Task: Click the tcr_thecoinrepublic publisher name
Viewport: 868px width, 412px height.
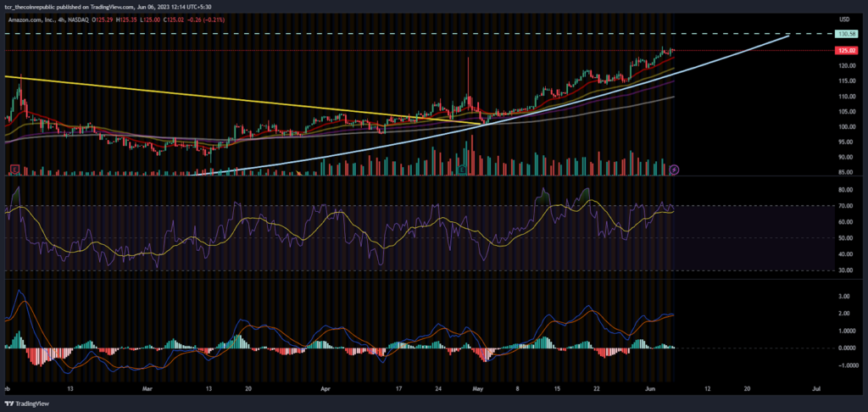Action: pyautogui.click(x=31, y=6)
